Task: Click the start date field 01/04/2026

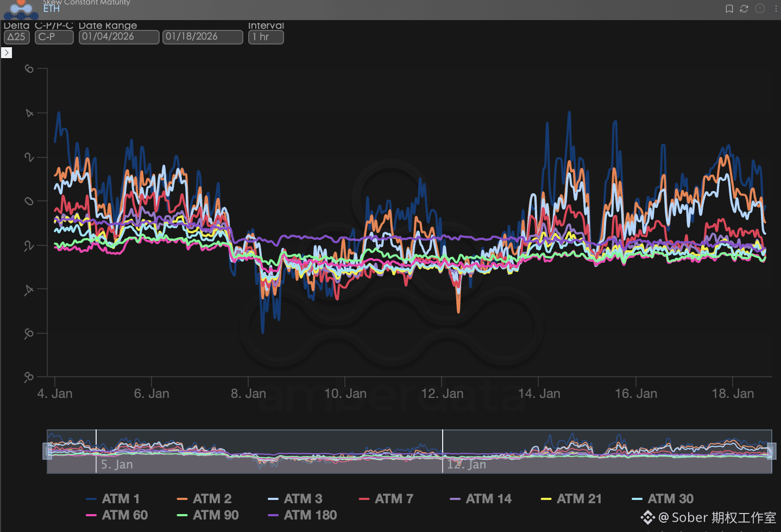Action: click(x=119, y=37)
